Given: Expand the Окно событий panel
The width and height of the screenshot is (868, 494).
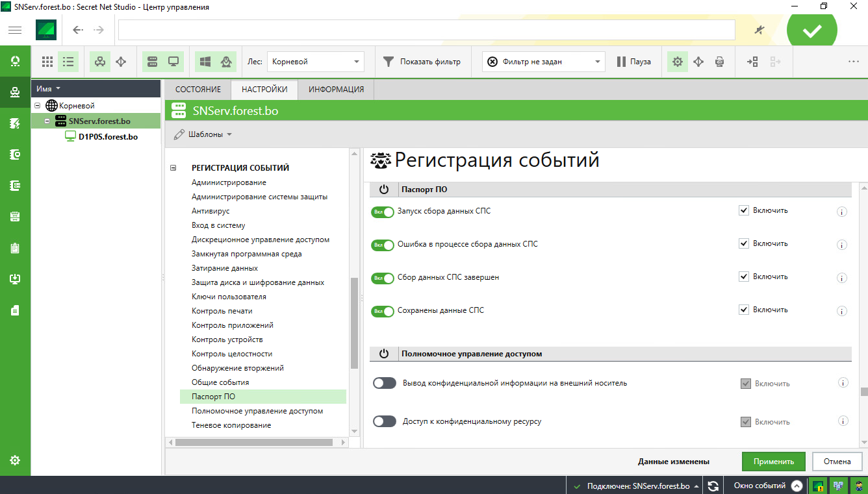Looking at the screenshot, I should [797, 486].
